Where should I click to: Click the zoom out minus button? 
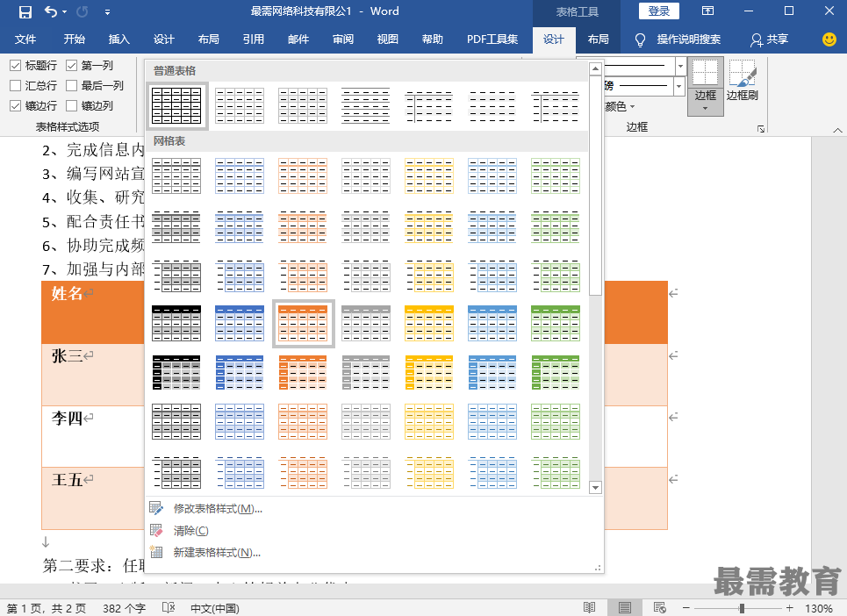(x=686, y=608)
